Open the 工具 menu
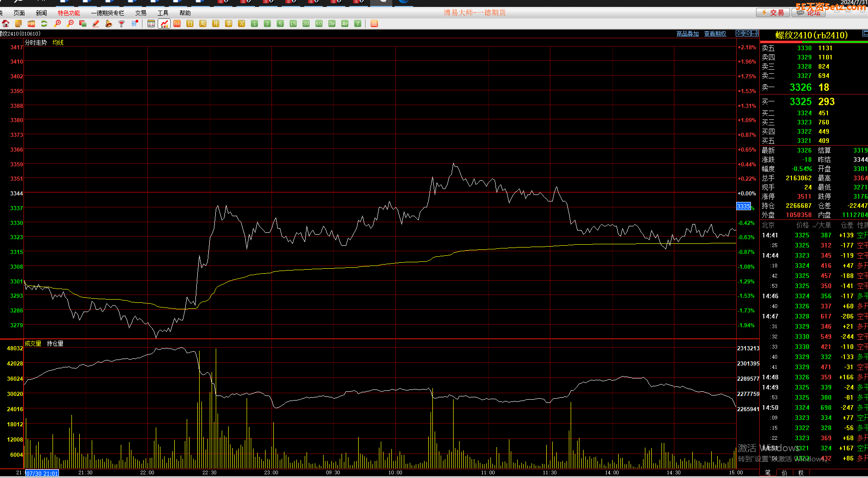Viewport: 868px width, 478px height. (163, 13)
